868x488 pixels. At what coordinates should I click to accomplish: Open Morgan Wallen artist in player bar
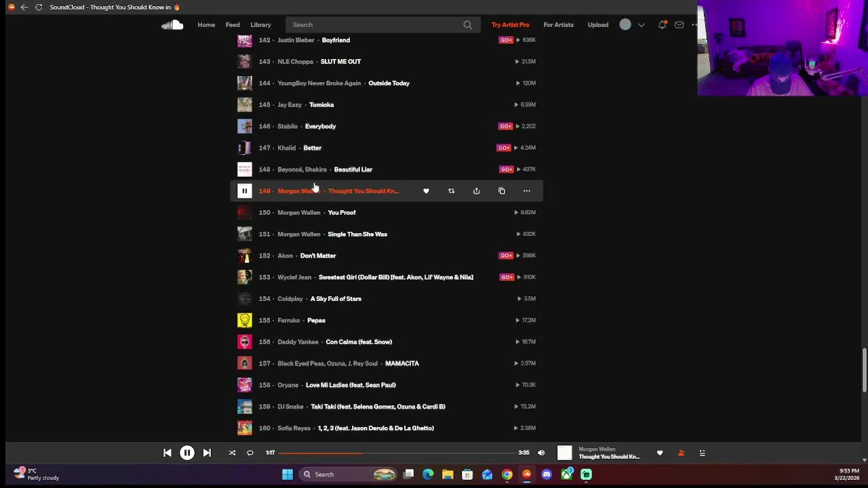tap(597, 449)
